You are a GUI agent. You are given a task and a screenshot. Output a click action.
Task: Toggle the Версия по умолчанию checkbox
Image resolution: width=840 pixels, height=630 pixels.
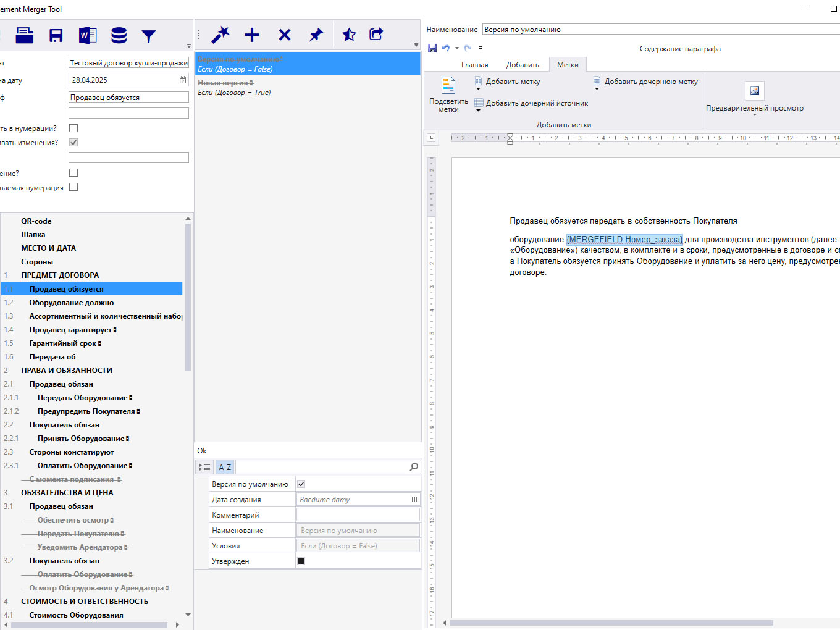301,484
